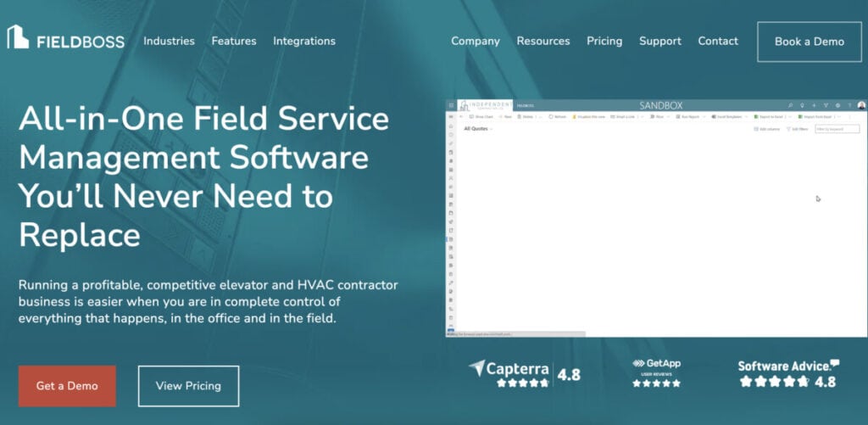
Task: Click Email a Link command
Action: 622,116
